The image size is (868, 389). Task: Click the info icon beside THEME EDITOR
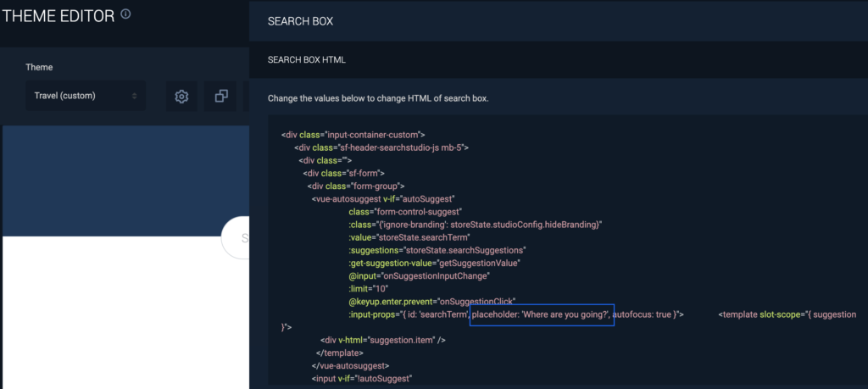click(x=125, y=14)
